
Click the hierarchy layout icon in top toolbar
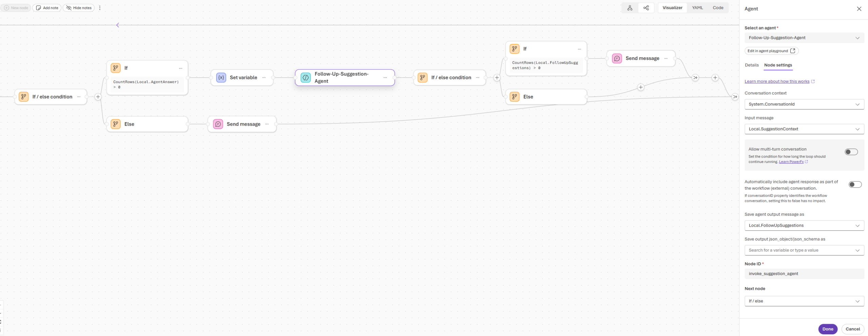(x=630, y=8)
